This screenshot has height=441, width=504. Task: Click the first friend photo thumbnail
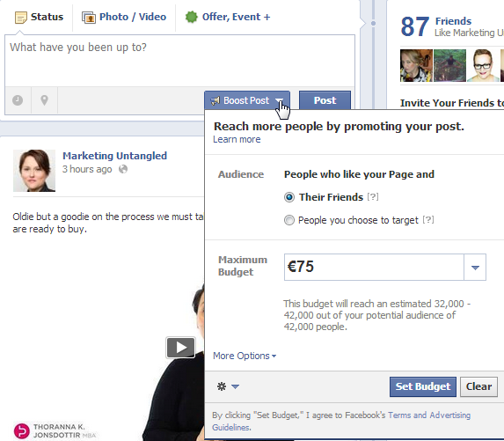pyautogui.click(x=416, y=65)
